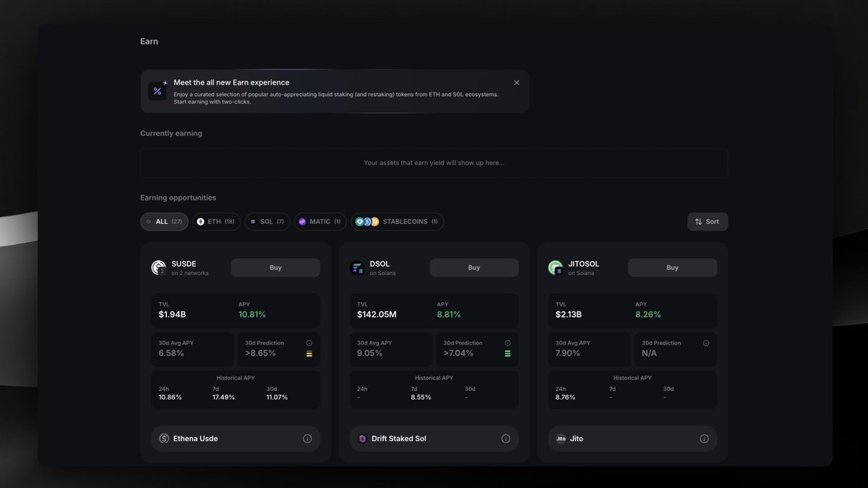Viewport: 868px width, 488px height.
Task: Click the MATIC icon in filter
Action: [x=302, y=222]
